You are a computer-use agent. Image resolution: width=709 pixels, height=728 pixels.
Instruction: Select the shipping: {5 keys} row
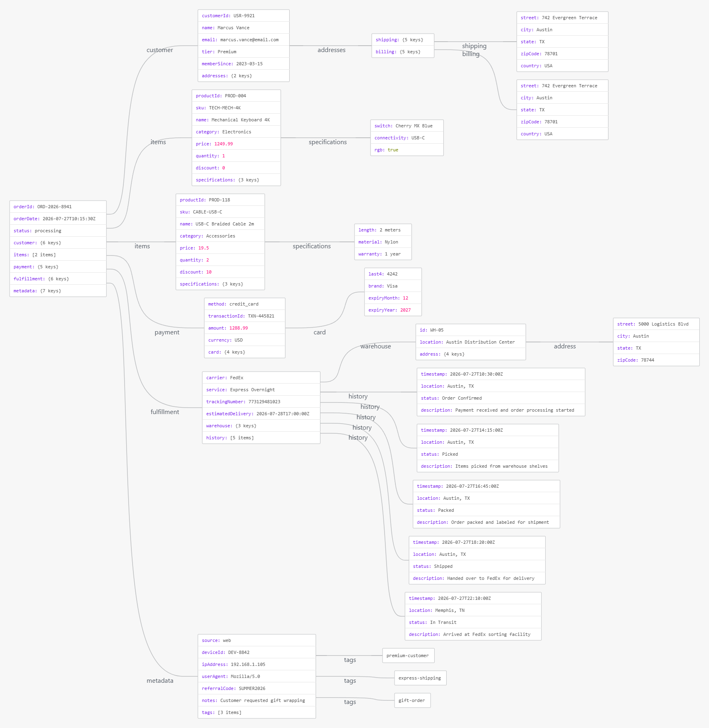403,40
